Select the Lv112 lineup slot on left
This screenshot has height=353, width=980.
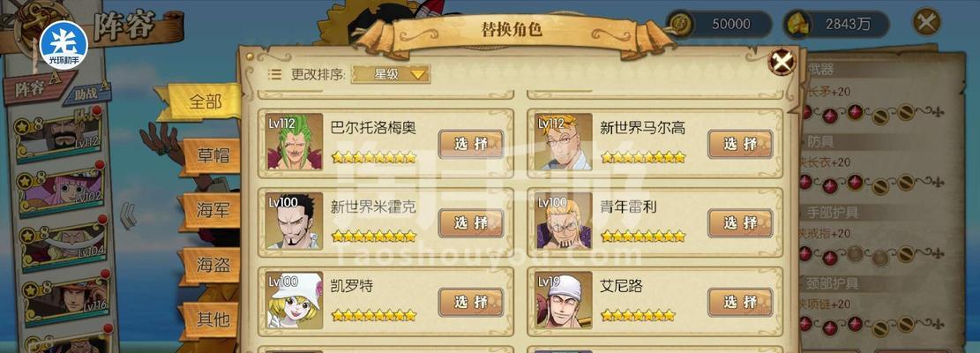coord(58,138)
